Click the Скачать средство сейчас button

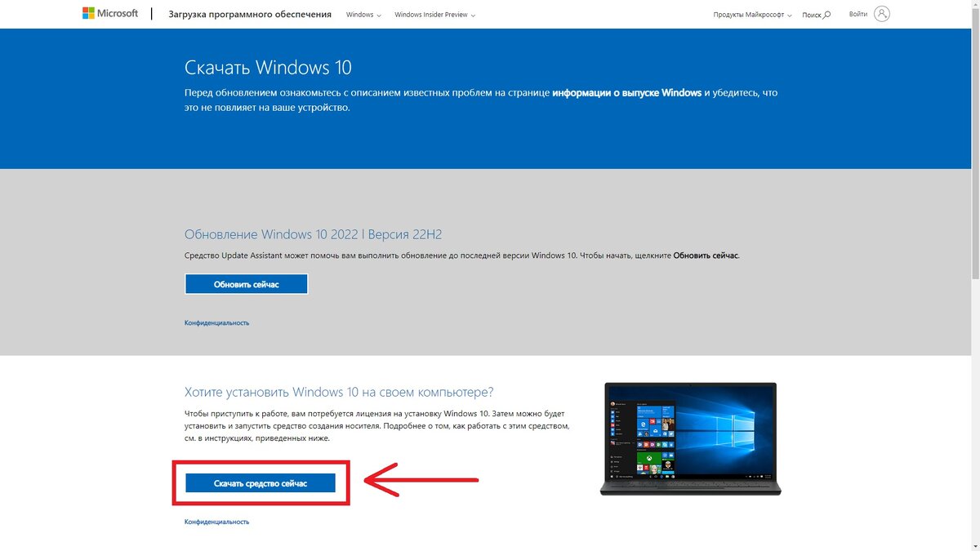[261, 482]
